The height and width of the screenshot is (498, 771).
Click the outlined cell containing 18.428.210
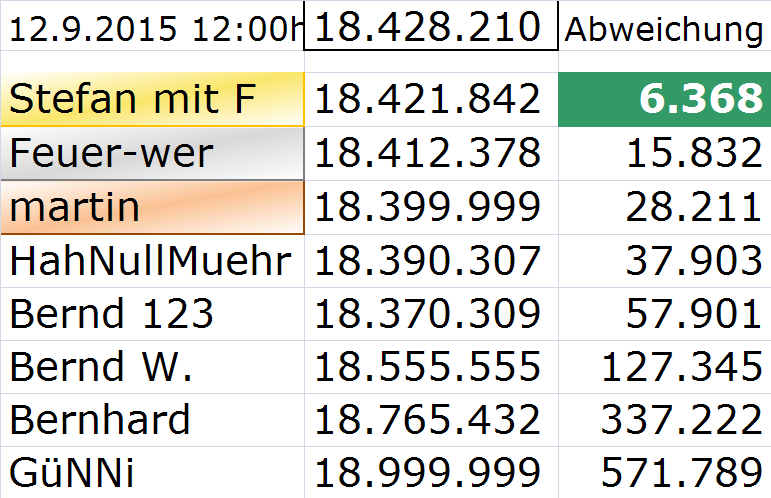[x=431, y=26]
